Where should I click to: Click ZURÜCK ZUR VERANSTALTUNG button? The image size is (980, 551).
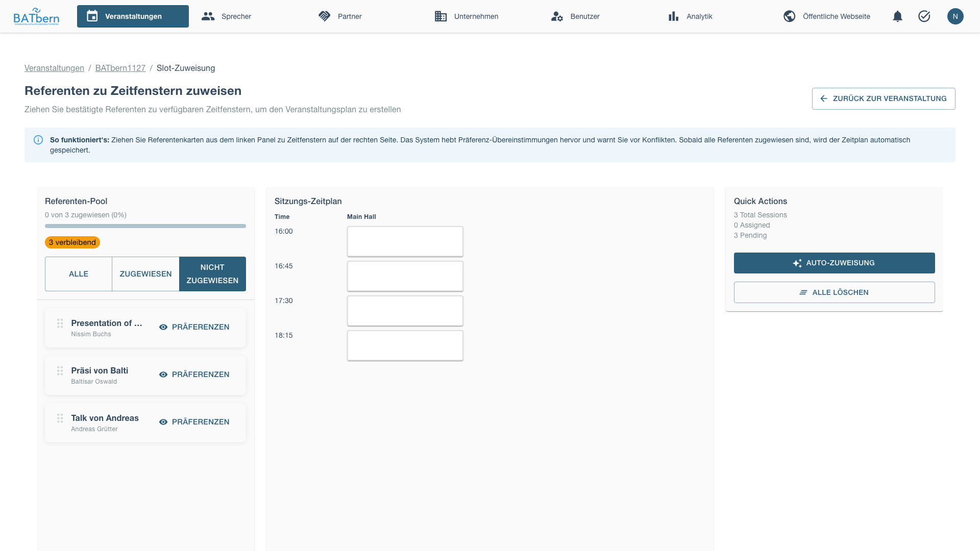click(884, 98)
